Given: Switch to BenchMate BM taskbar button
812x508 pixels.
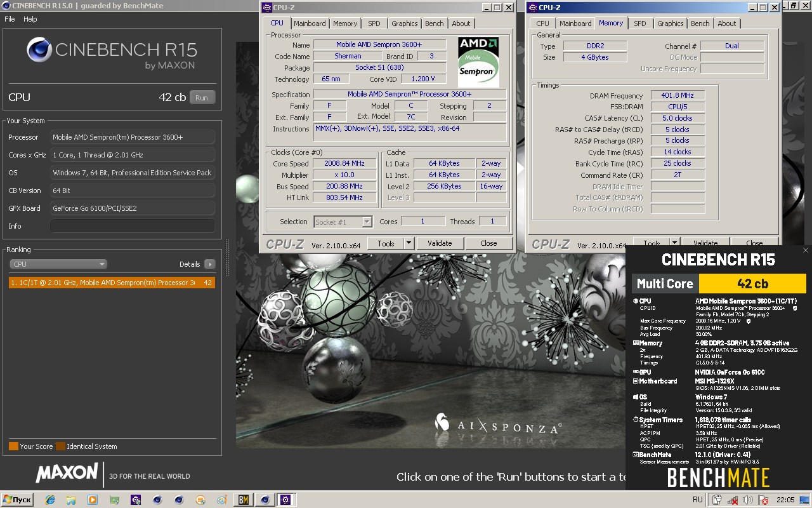Looking at the screenshot, I should [x=243, y=500].
